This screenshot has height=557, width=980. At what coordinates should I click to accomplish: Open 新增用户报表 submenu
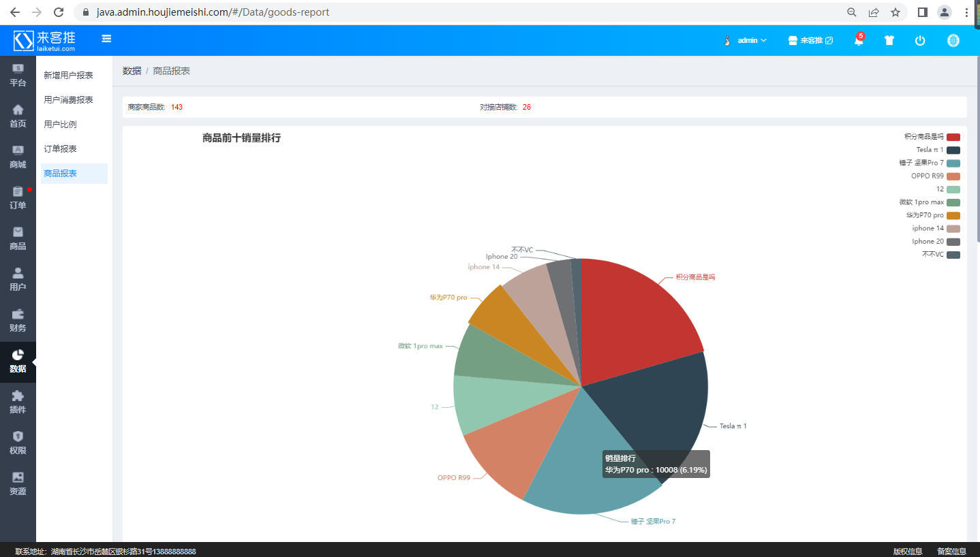(x=74, y=76)
